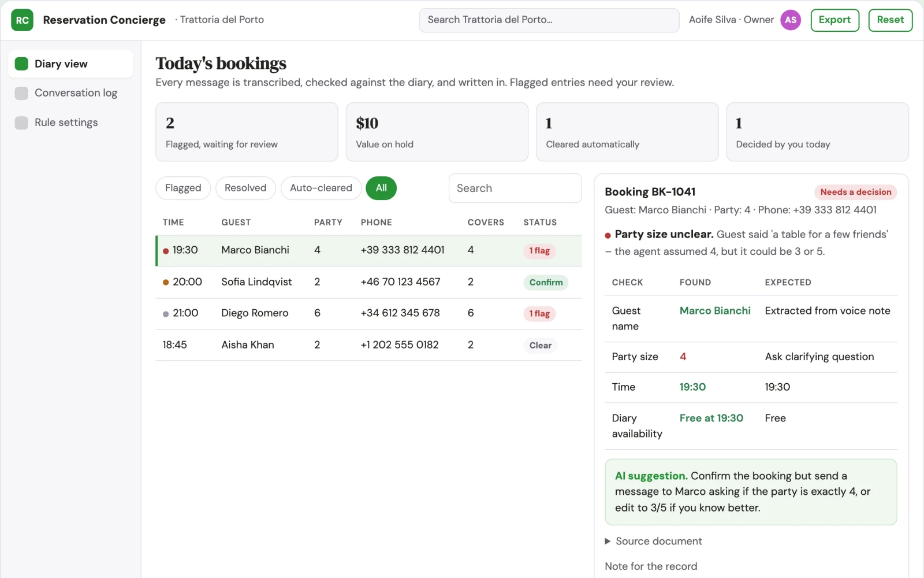Viewport: 924px width, 578px height.
Task: Click the Free at 19:30 value
Action: coord(711,418)
